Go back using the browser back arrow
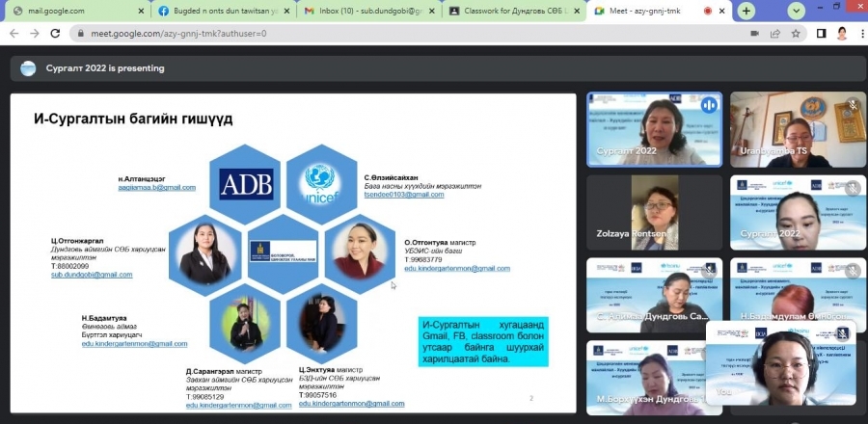 tap(14, 33)
